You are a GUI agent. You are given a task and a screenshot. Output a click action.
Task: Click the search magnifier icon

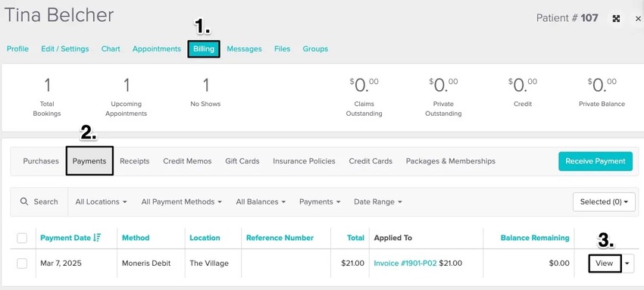[x=24, y=202]
